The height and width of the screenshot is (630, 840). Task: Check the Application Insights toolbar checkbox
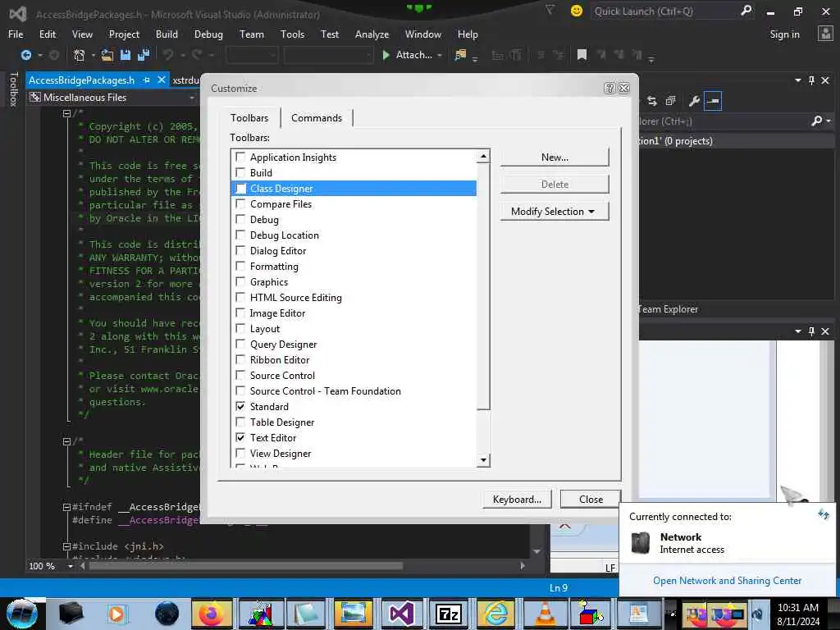pyautogui.click(x=240, y=157)
